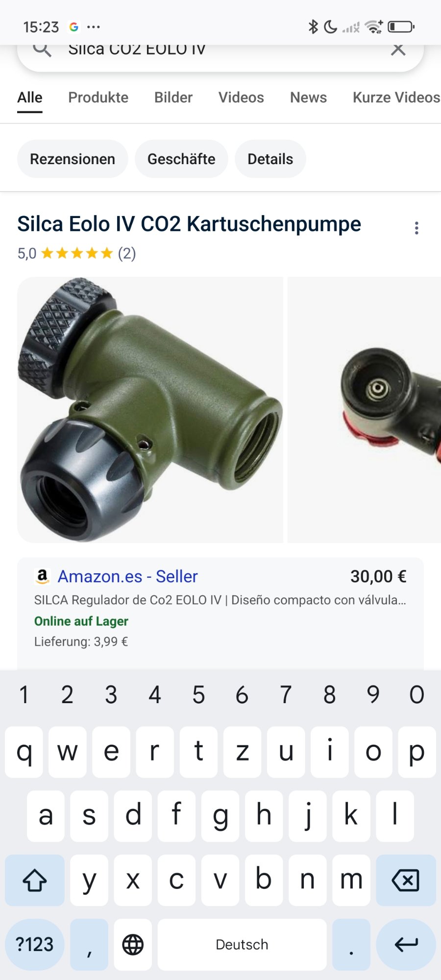Open Silca Eolo IV CO2 Kartuschenpumpe title
This screenshot has width=441, height=980.
coord(189,224)
